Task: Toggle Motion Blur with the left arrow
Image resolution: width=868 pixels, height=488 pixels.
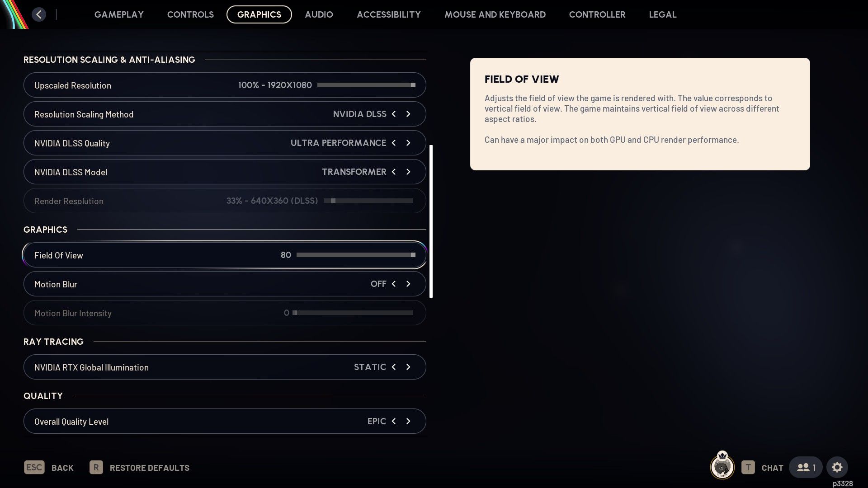Action: (x=394, y=284)
